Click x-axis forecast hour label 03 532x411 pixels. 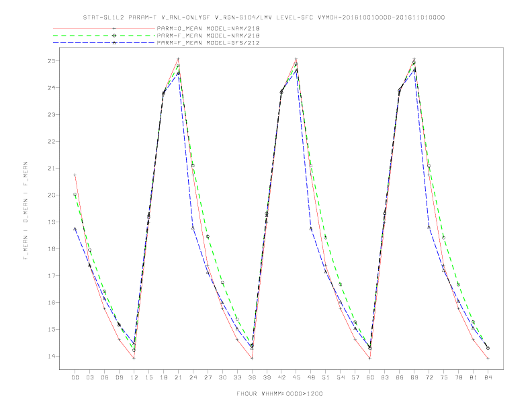click(x=89, y=377)
